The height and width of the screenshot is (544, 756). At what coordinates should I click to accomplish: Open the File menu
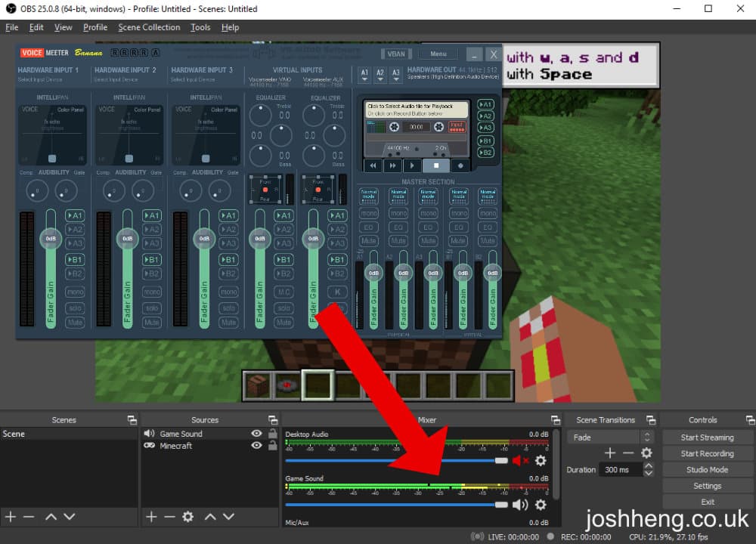coord(12,27)
